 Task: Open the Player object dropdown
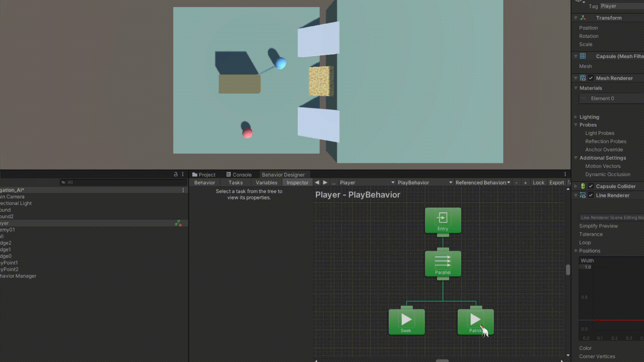click(x=367, y=183)
